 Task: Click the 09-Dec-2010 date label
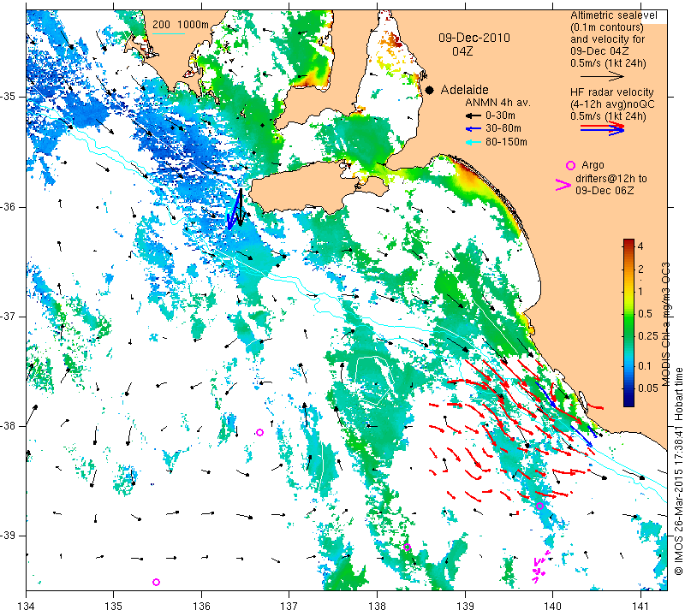coord(474,38)
